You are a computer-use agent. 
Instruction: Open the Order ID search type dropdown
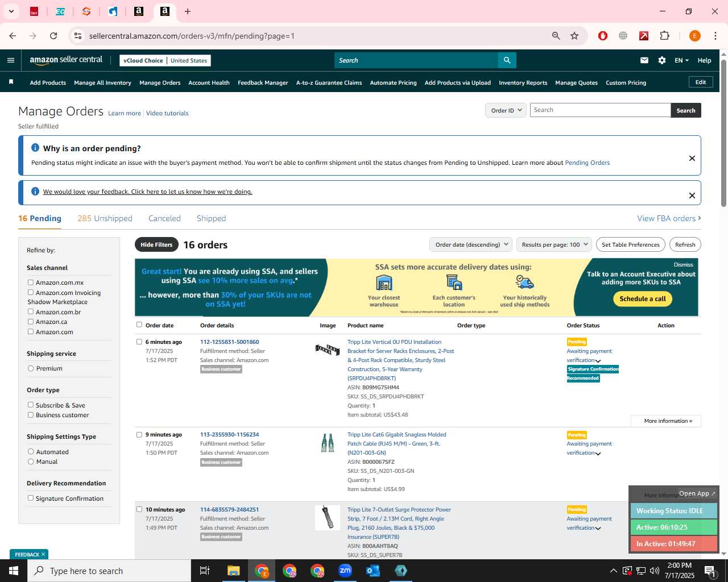click(x=506, y=110)
